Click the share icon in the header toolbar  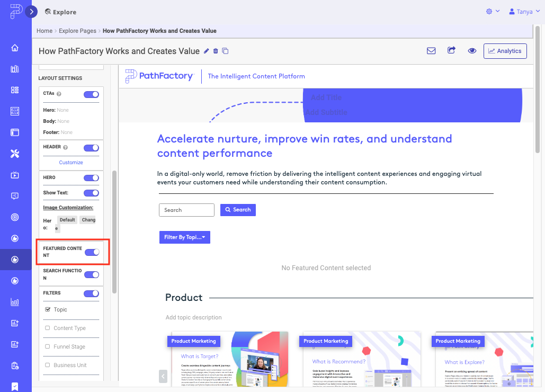pos(451,50)
